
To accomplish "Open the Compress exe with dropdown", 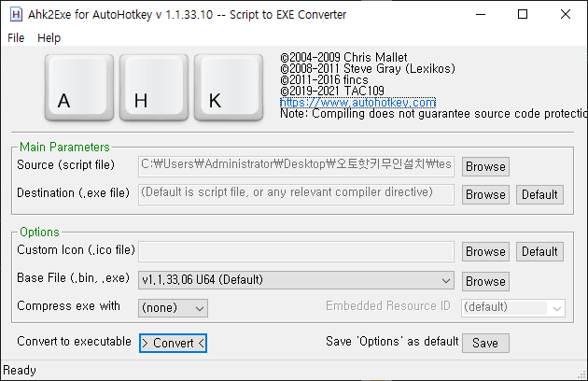I will click(x=173, y=308).
